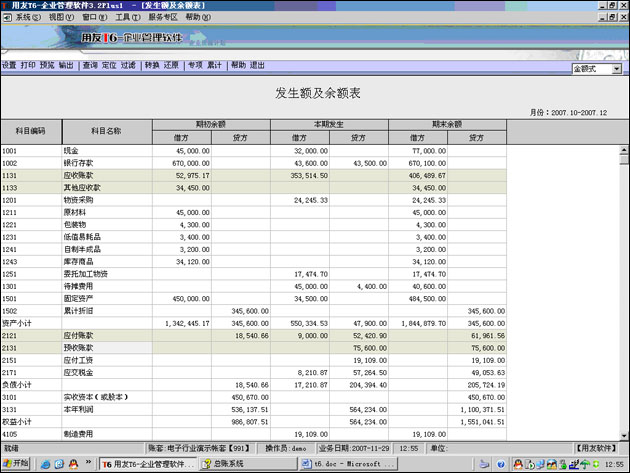630x473 pixels.
Task: Click the scroll up arrow of table scrollbar
Action: click(624, 150)
